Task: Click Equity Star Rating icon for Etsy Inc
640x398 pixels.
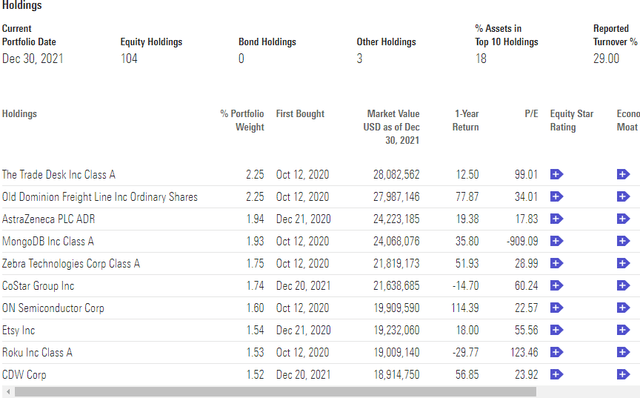Action: click(x=556, y=330)
